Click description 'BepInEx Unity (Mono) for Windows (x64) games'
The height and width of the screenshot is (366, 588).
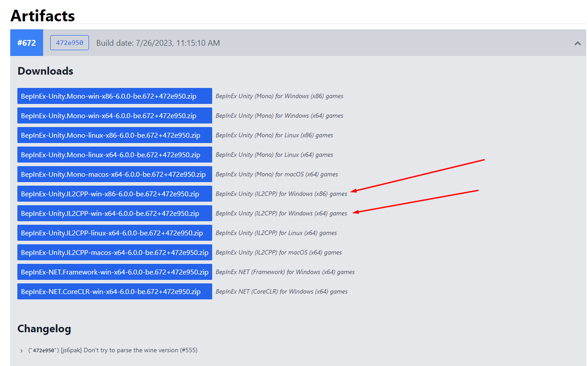(279, 115)
